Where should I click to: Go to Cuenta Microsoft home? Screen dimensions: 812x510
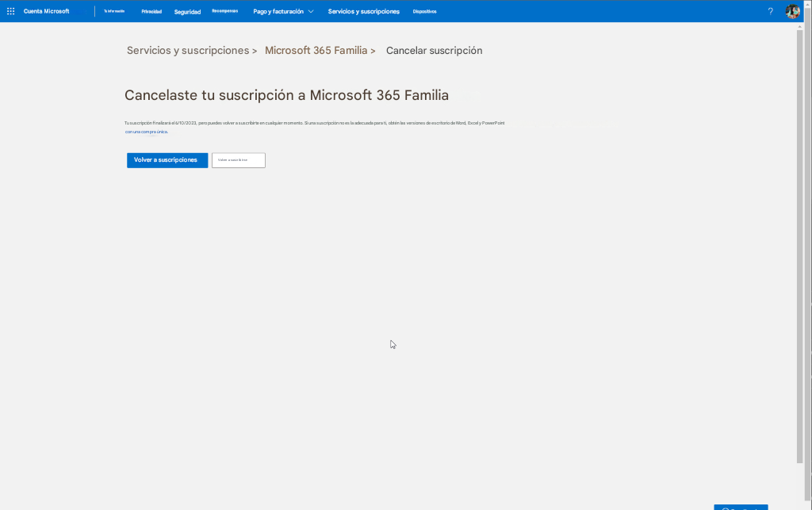coord(46,11)
